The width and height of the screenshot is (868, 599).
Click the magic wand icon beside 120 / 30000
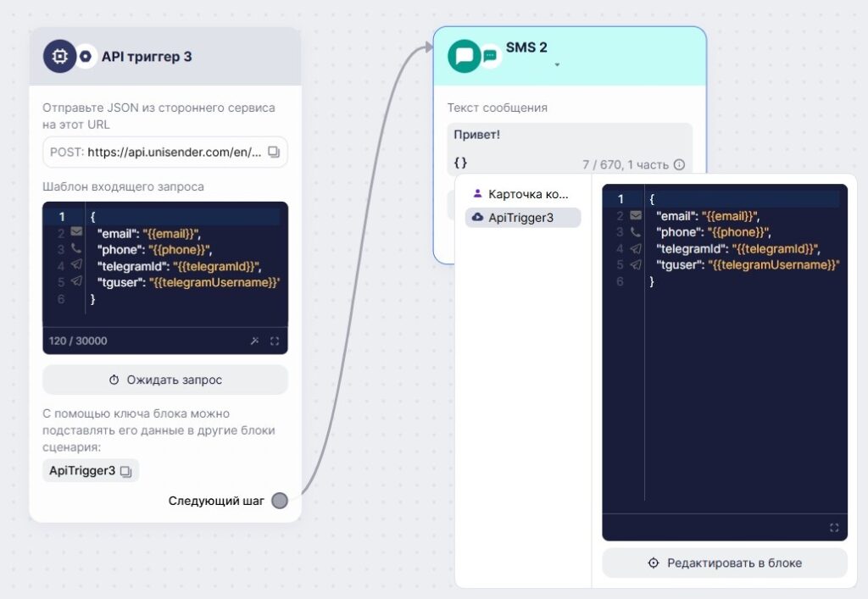pyautogui.click(x=254, y=341)
